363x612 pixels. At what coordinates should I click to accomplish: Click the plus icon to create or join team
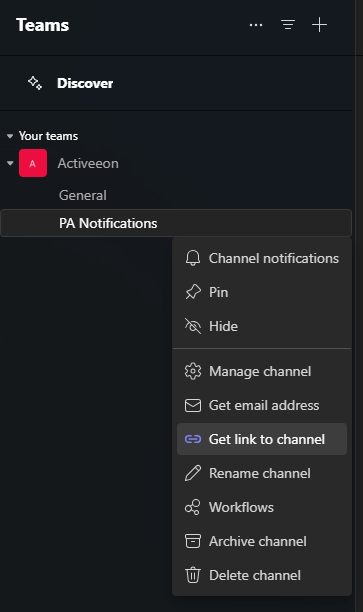tap(319, 25)
